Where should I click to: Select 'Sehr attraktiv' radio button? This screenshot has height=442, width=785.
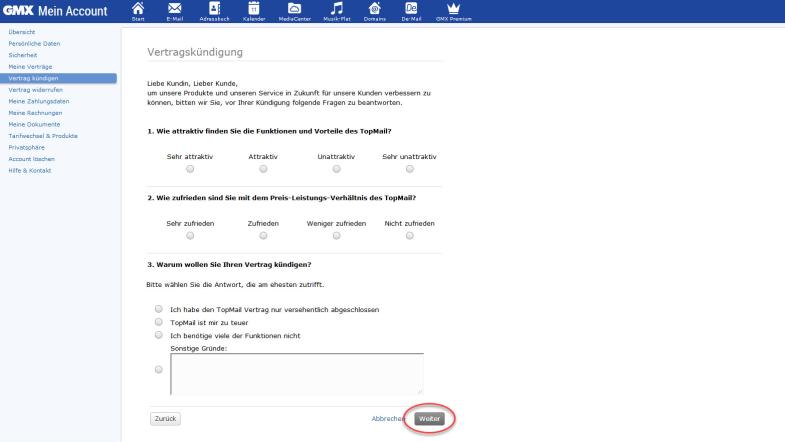coord(190,169)
